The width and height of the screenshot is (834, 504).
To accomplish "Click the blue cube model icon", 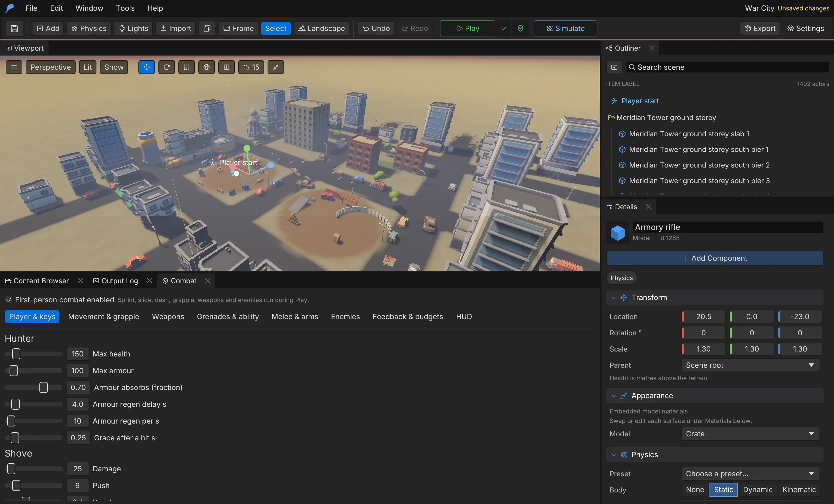I will (x=617, y=233).
